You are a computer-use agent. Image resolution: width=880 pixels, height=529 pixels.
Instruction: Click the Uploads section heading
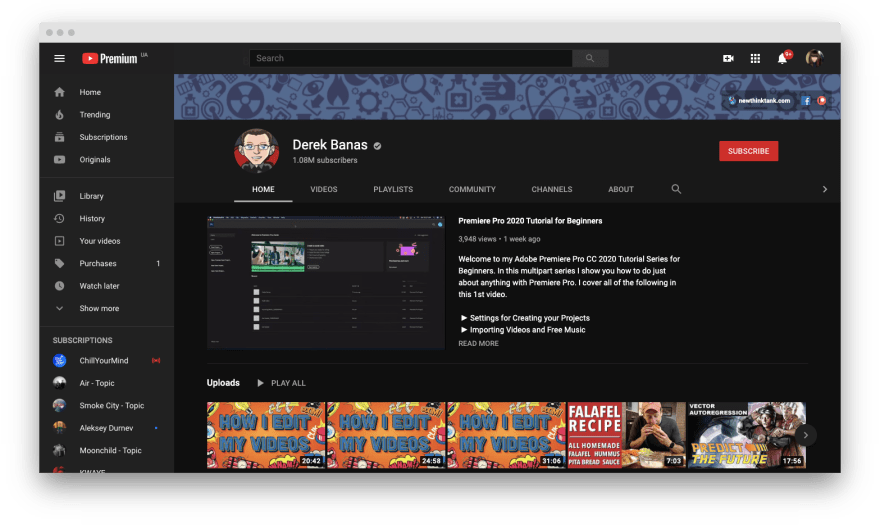pyautogui.click(x=223, y=383)
